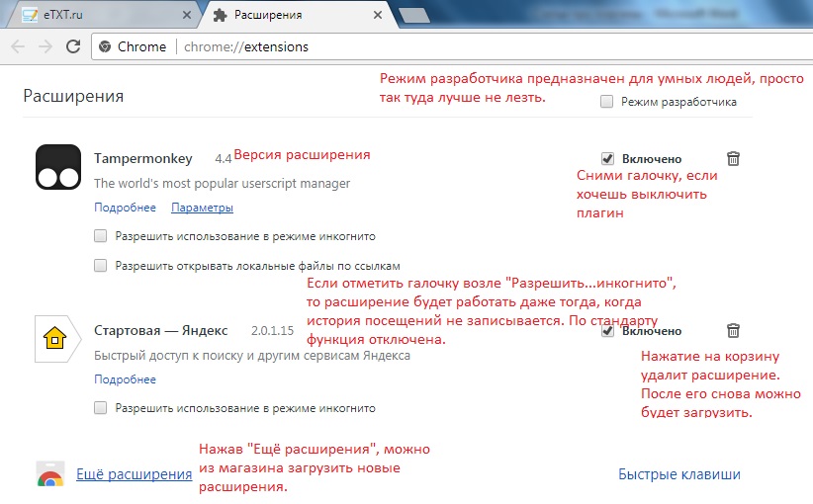The width and height of the screenshot is (813, 504).
Task: Click the Tampermonkey userscript manager description
Action: (222, 184)
